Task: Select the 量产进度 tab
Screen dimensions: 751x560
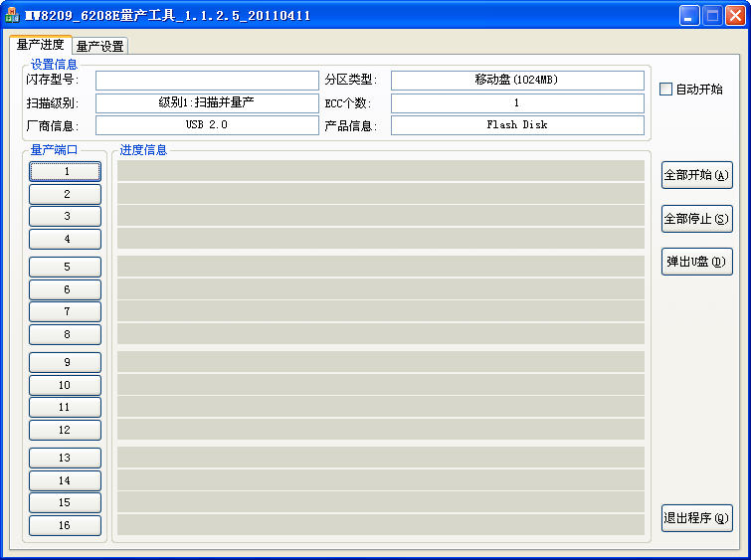Action: coord(40,45)
